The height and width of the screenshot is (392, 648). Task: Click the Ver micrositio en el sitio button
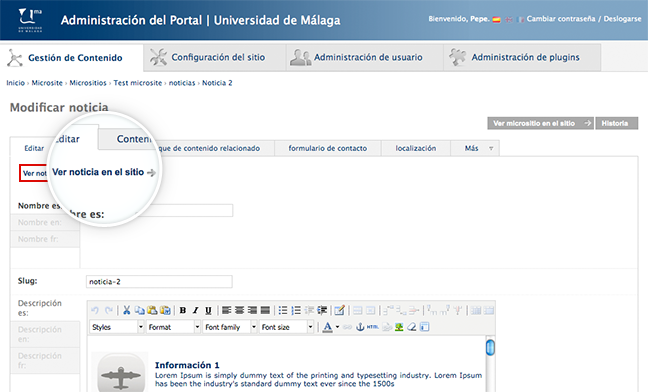point(541,123)
